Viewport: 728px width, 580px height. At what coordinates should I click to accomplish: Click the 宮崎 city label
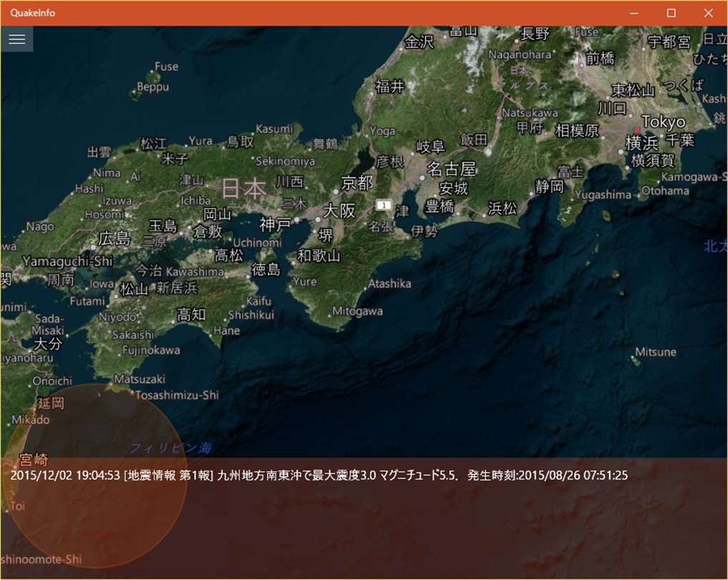[x=34, y=460]
